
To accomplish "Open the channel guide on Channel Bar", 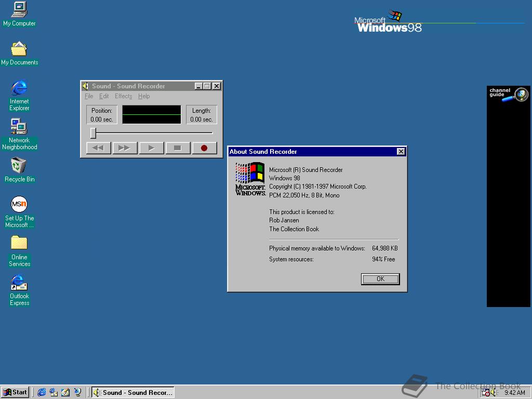I will (509, 95).
